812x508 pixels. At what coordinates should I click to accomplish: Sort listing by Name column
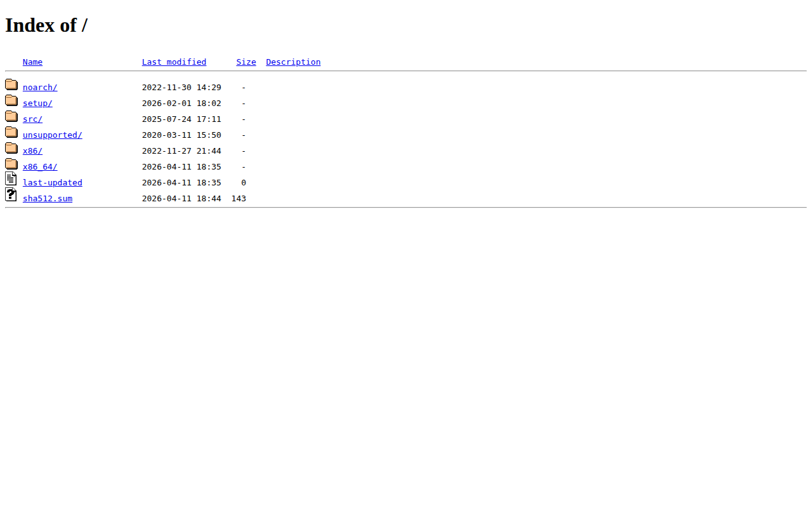[32, 62]
